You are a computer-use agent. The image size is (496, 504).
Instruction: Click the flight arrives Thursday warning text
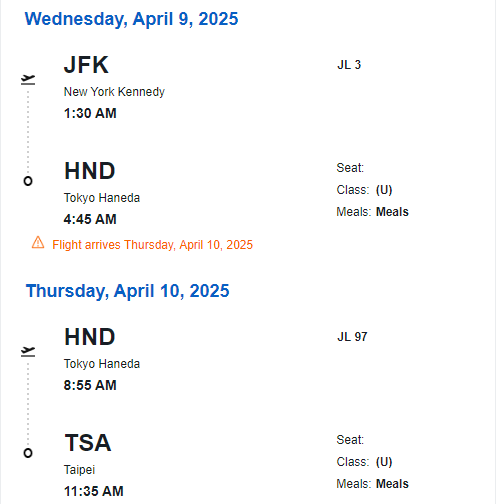coord(153,245)
